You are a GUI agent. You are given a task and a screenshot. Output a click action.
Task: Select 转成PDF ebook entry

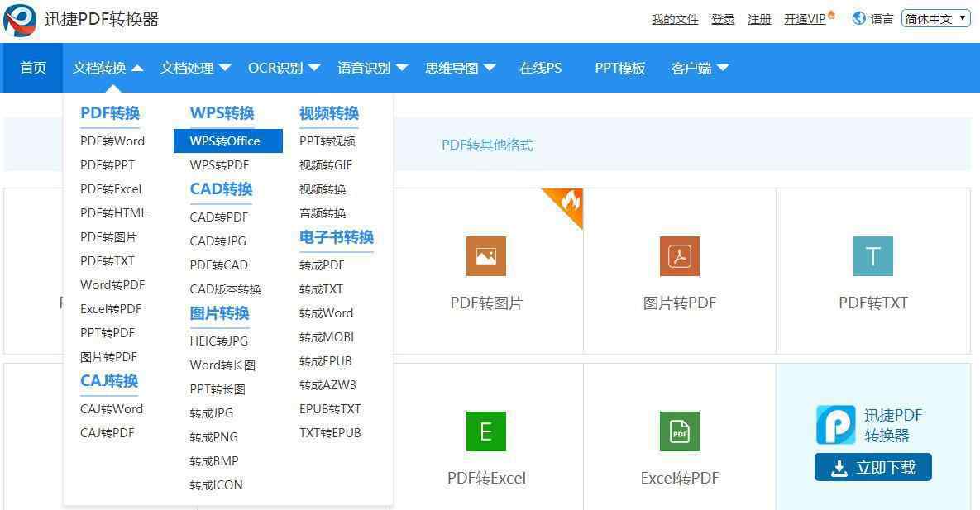323,265
